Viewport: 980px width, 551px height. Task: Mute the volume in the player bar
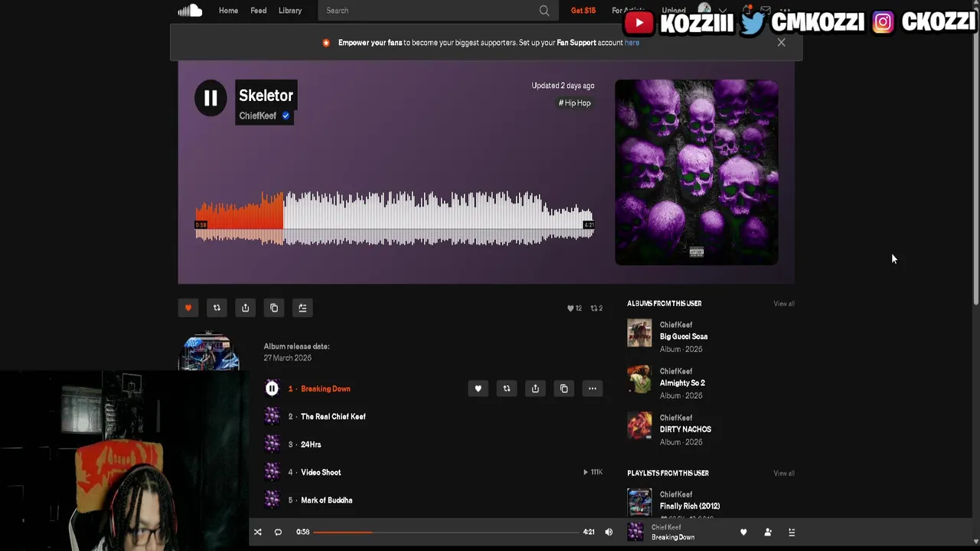click(609, 532)
